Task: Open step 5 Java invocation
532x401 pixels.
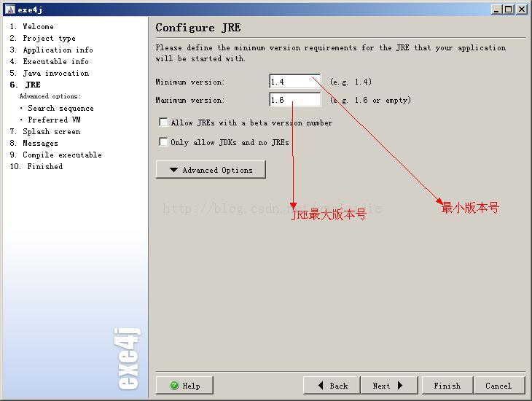Action: pyautogui.click(x=50, y=73)
